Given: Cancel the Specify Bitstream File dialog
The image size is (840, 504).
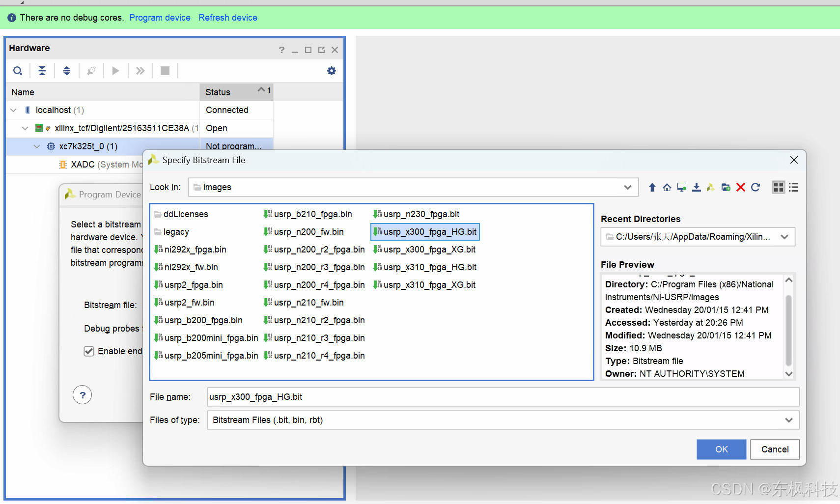Looking at the screenshot, I should [775, 449].
